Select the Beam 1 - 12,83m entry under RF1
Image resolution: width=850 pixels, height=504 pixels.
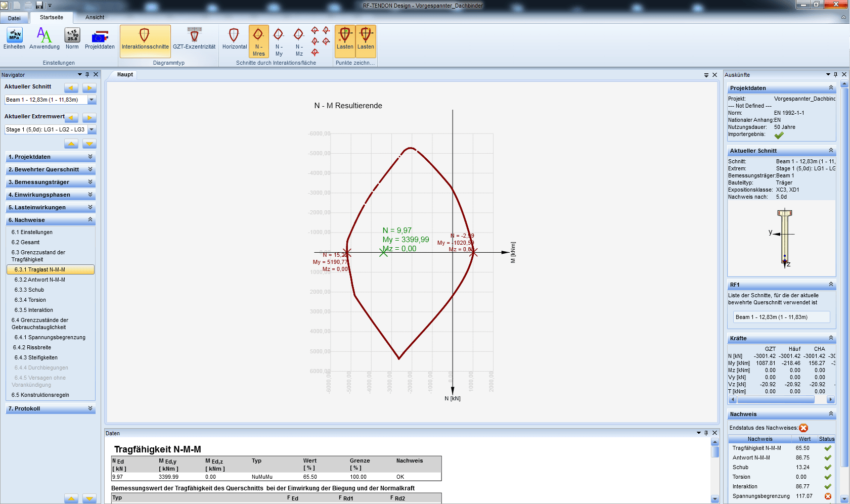coord(781,317)
